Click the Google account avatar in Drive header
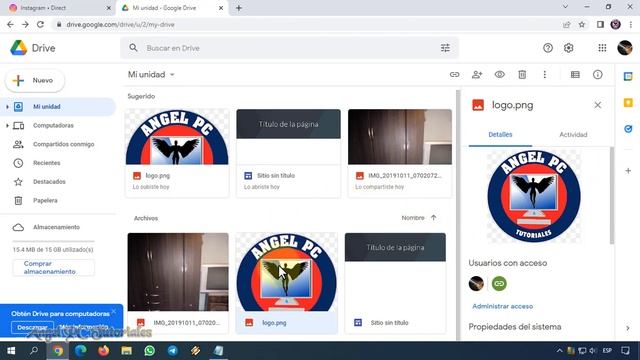The height and width of the screenshot is (360, 640). (x=624, y=48)
